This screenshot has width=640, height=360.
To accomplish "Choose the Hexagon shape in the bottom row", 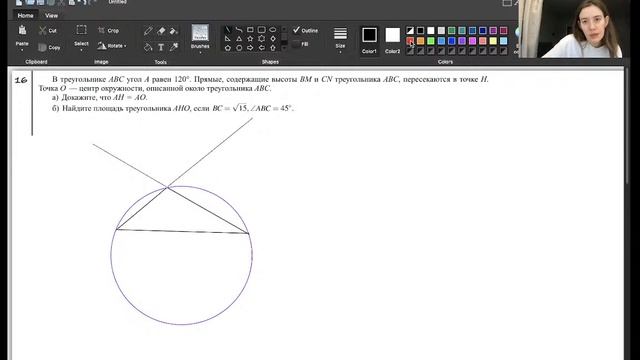I will tap(239, 48).
